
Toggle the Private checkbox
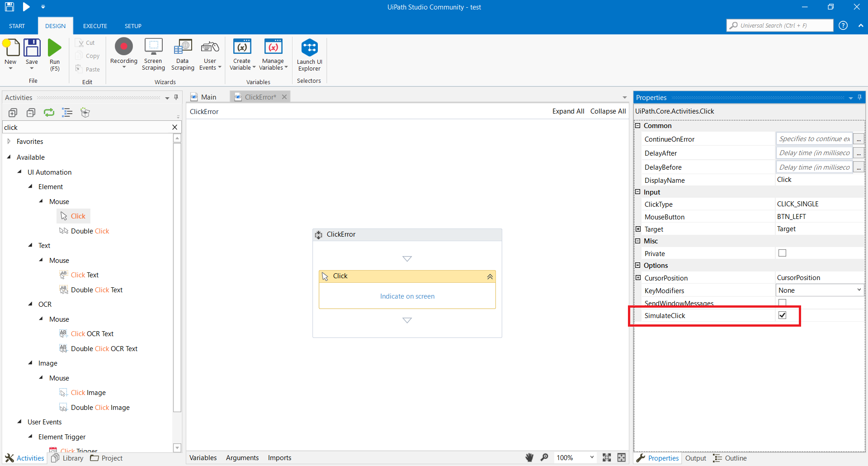tap(782, 253)
